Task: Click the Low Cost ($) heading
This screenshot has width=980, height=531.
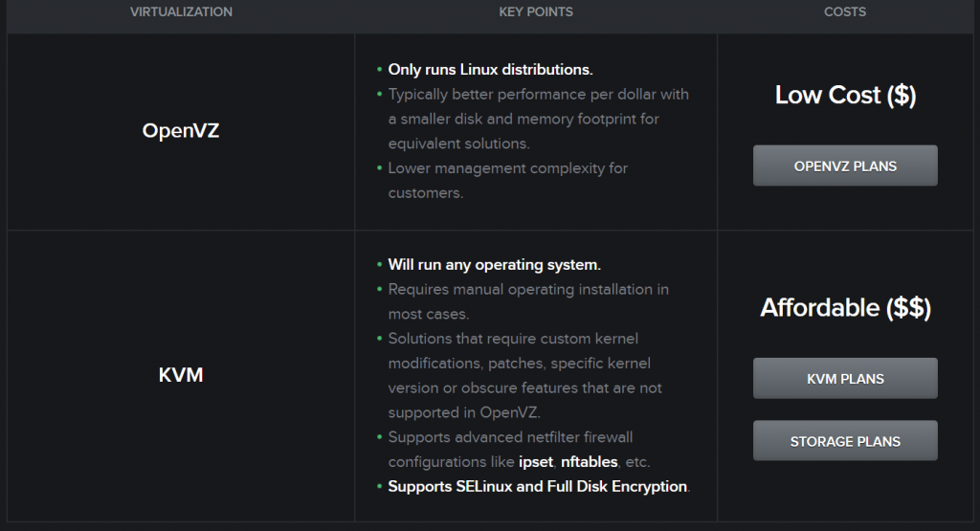Action: [x=845, y=95]
